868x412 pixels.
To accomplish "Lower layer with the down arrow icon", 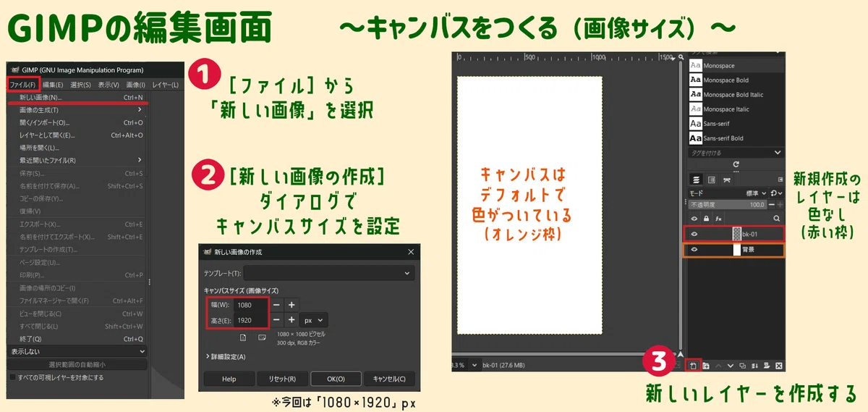I will click(731, 366).
